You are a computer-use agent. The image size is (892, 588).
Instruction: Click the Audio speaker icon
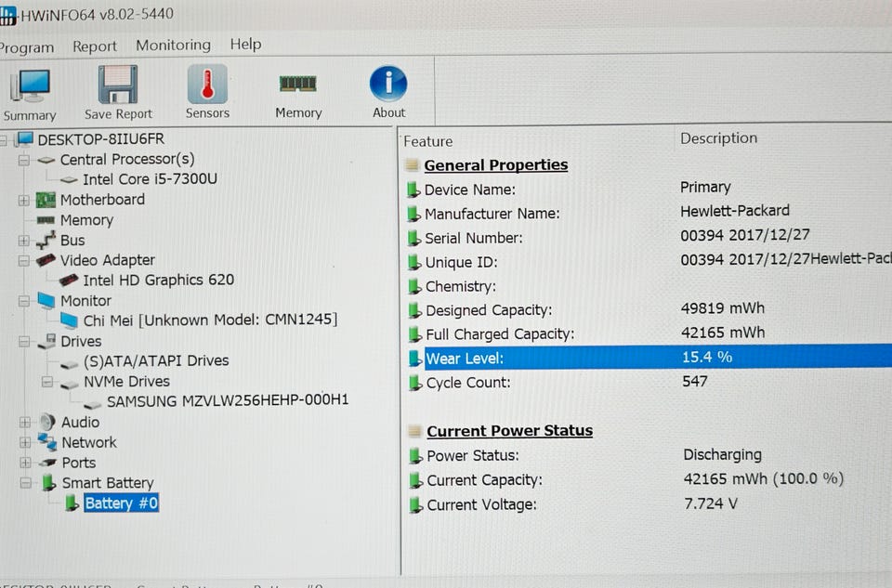(47, 423)
